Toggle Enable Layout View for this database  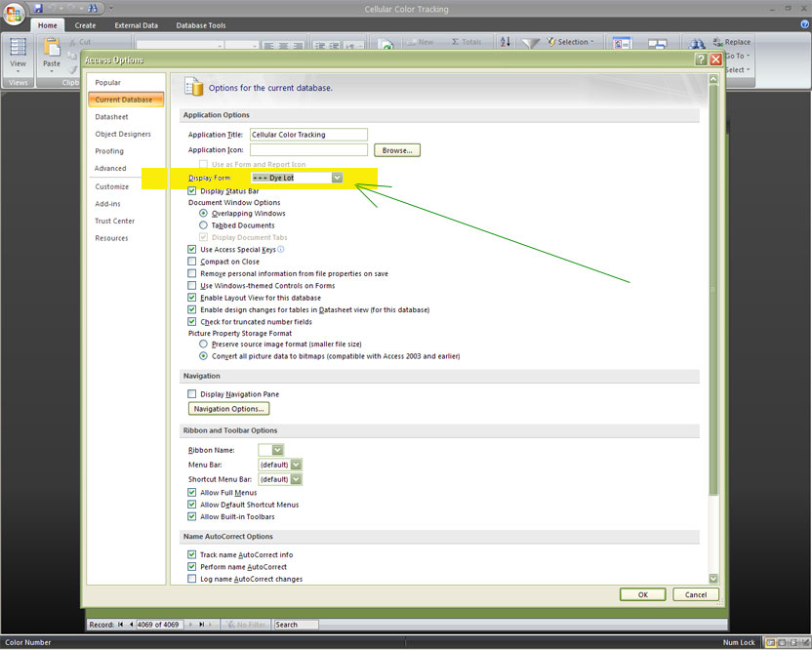coord(192,298)
